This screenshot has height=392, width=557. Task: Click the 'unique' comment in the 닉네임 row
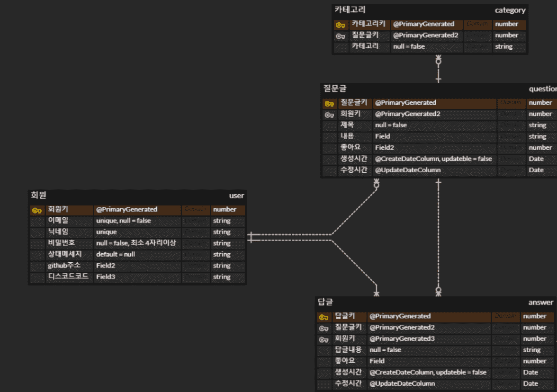(x=107, y=232)
